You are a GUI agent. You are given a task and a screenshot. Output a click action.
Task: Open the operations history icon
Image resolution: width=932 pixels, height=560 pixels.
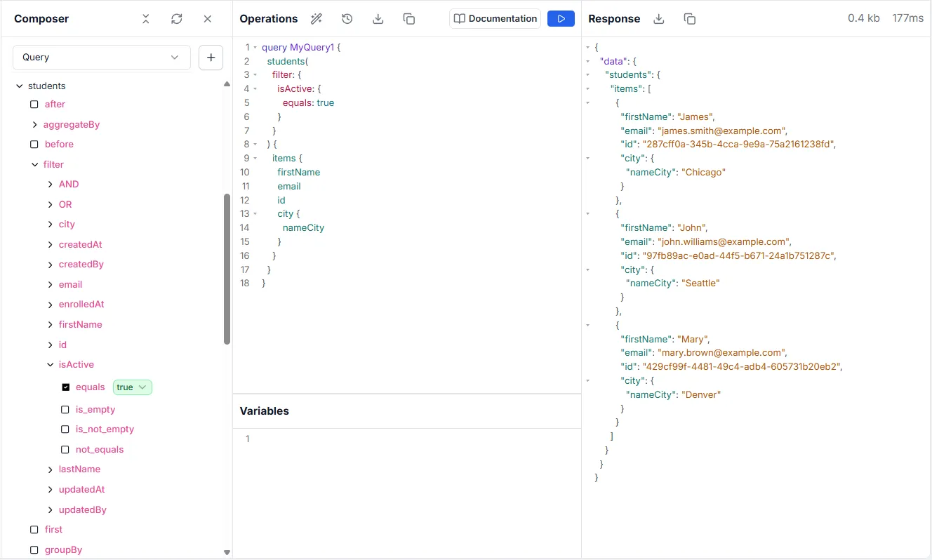347,19
